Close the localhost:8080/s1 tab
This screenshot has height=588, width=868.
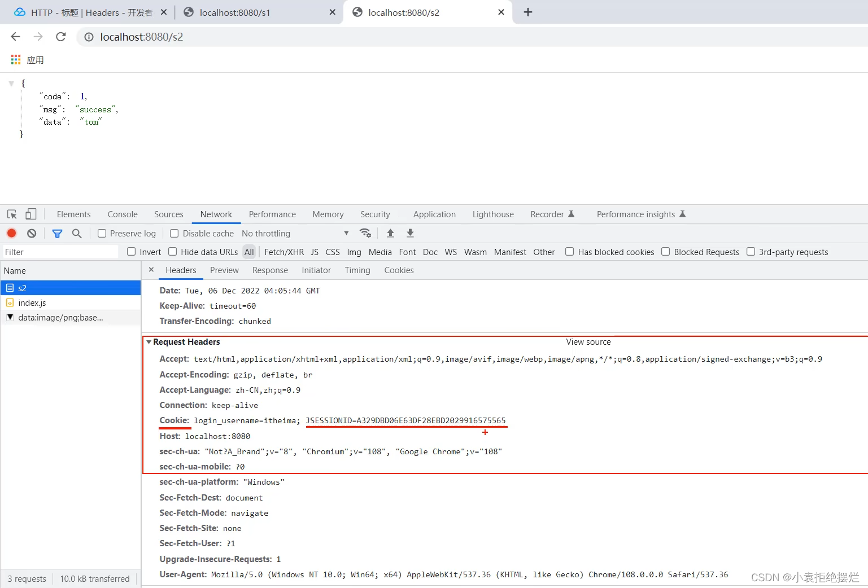(x=333, y=12)
